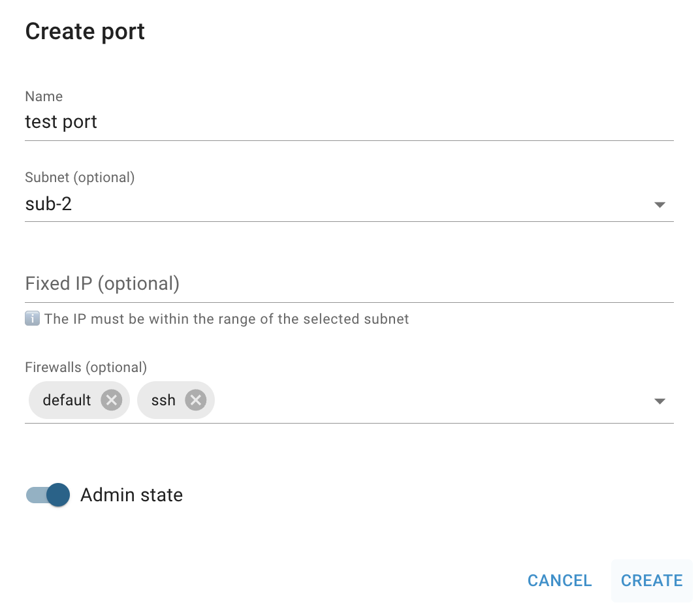700x607 pixels.
Task: Click the Admin state label
Action: pos(131,495)
